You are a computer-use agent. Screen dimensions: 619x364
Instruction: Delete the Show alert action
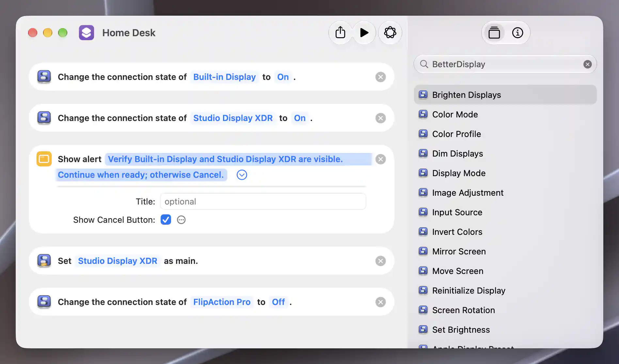380,159
